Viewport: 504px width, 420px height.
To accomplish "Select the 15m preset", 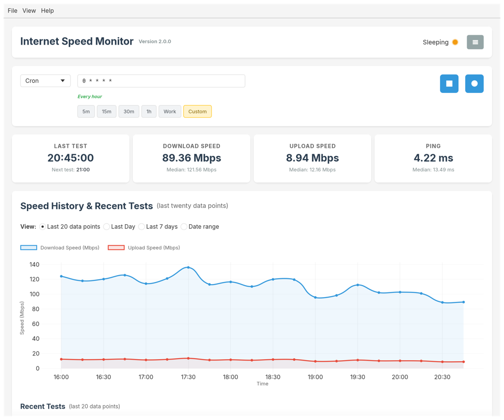I will (107, 111).
